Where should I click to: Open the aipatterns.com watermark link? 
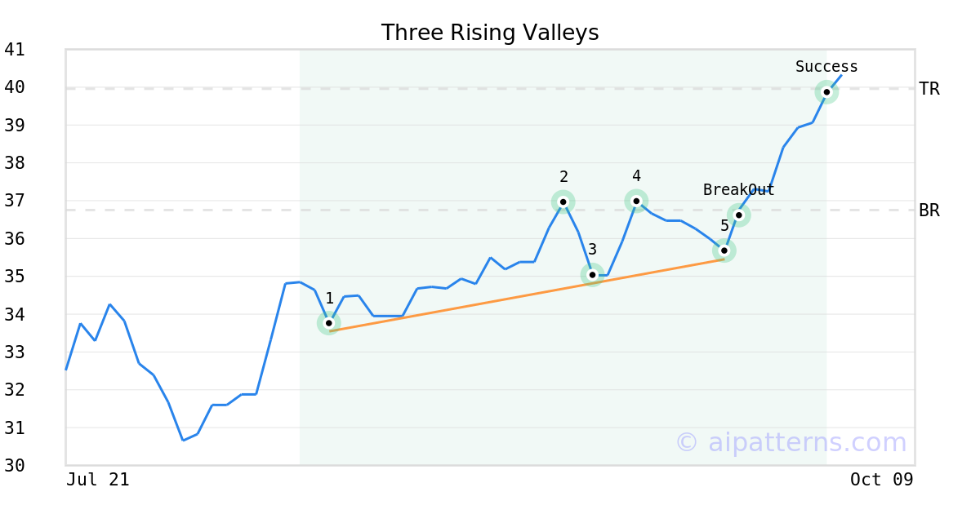(x=791, y=442)
